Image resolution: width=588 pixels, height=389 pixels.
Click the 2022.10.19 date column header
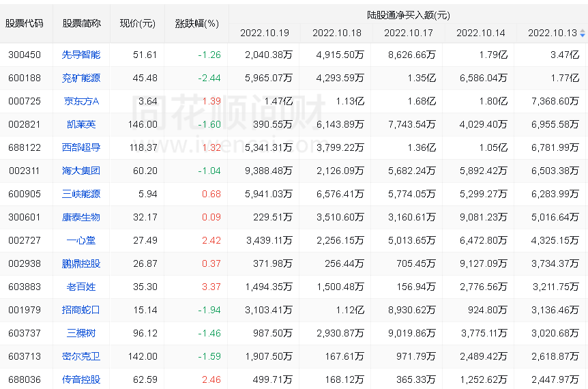265,33
